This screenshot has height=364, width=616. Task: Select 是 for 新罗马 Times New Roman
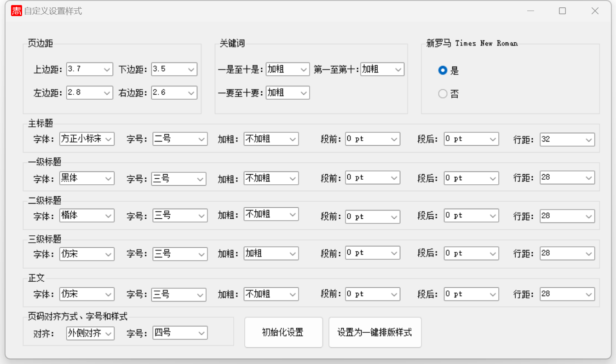[443, 70]
